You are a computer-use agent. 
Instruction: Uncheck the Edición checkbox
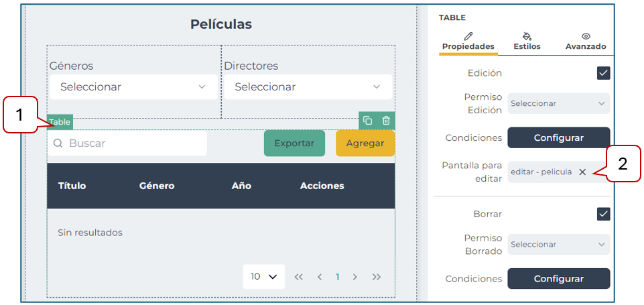pos(603,73)
